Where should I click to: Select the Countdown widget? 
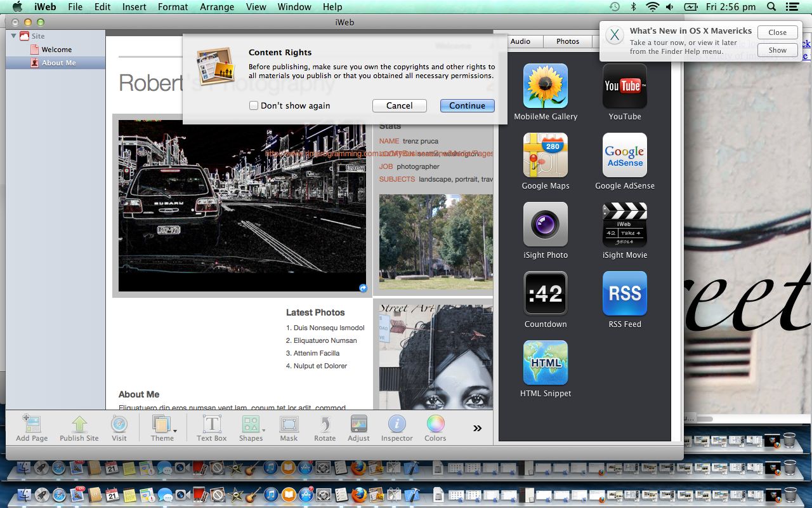tap(546, 293)
